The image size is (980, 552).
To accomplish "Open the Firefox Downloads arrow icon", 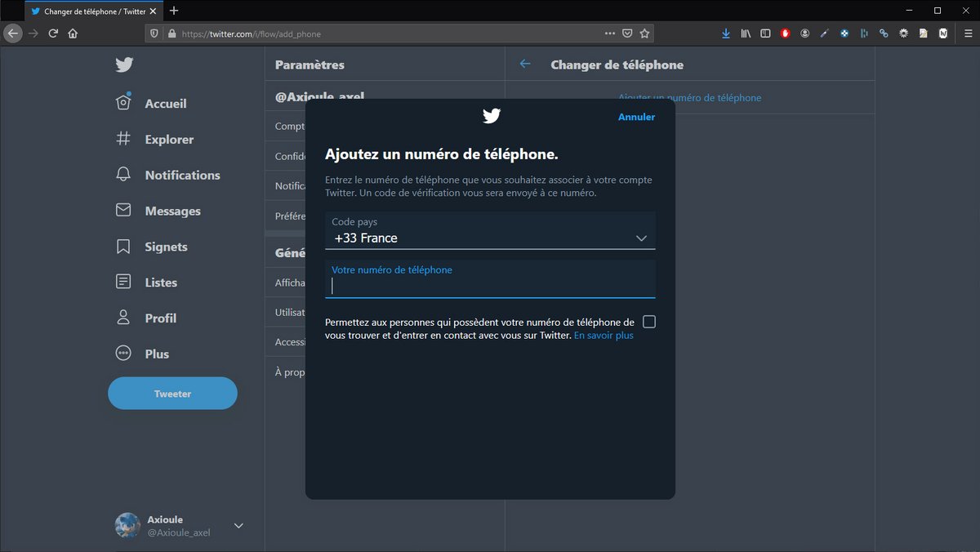I will [726, 33].
